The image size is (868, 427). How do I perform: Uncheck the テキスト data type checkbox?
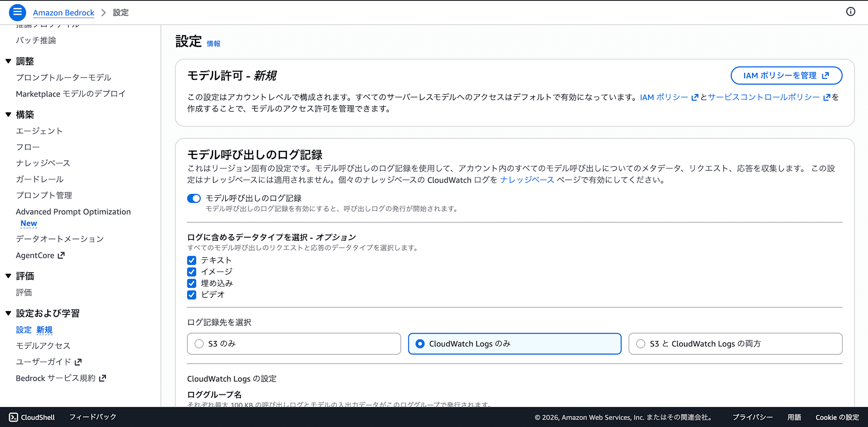pos(191,260)
